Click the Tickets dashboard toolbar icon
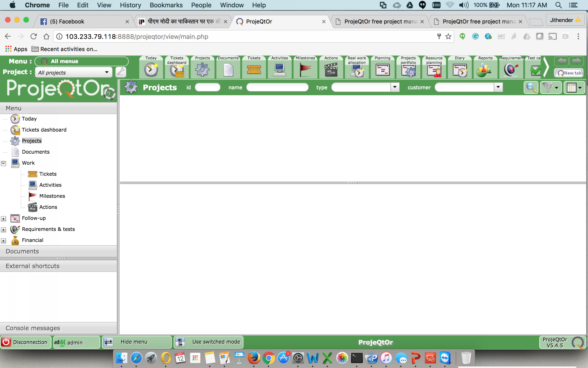The image size is (588, 368). 177,70
